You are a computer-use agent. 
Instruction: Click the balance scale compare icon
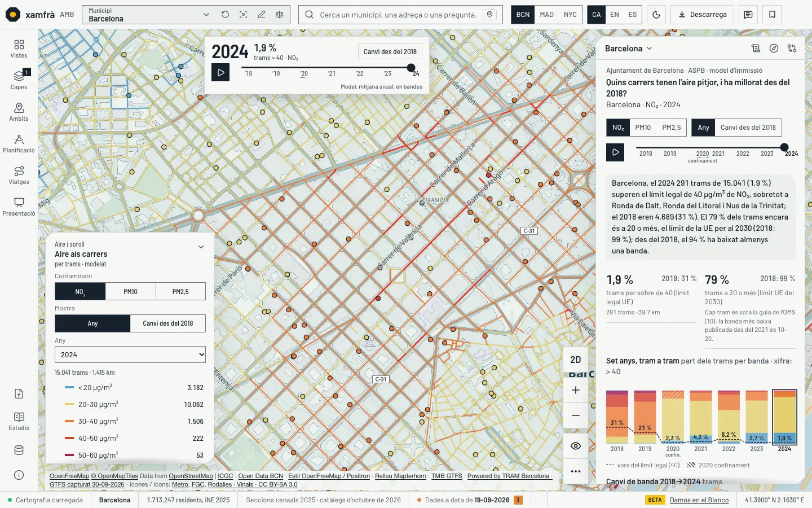[x=279, y=15]
